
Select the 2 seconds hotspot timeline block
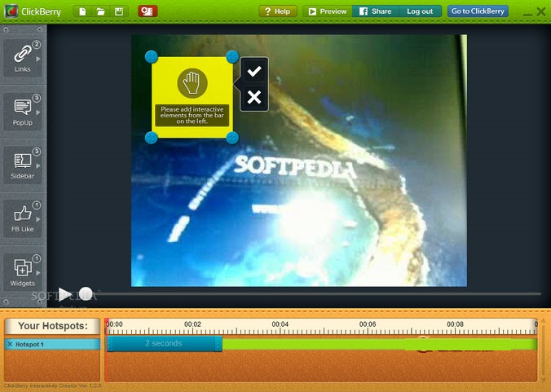coord(164,344)
